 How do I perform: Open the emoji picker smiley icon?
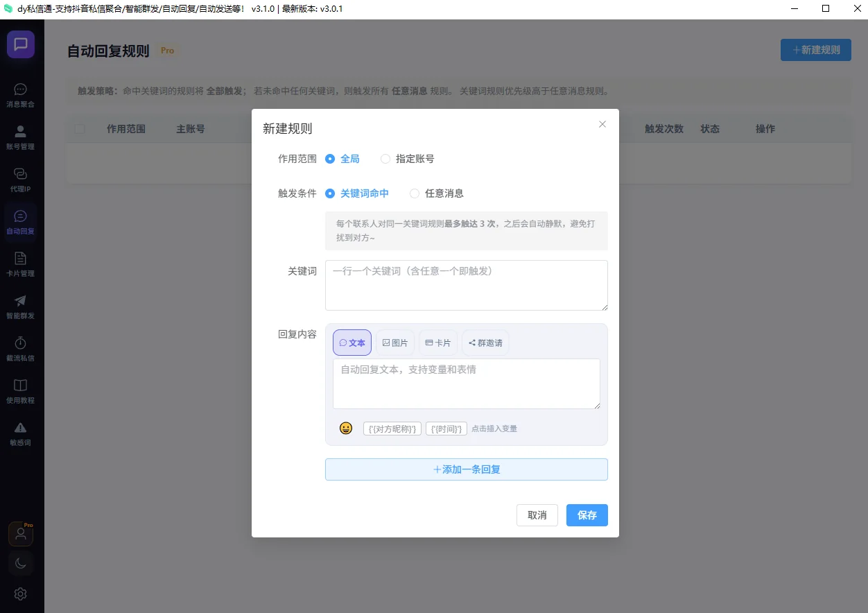(x=346, y=429)
